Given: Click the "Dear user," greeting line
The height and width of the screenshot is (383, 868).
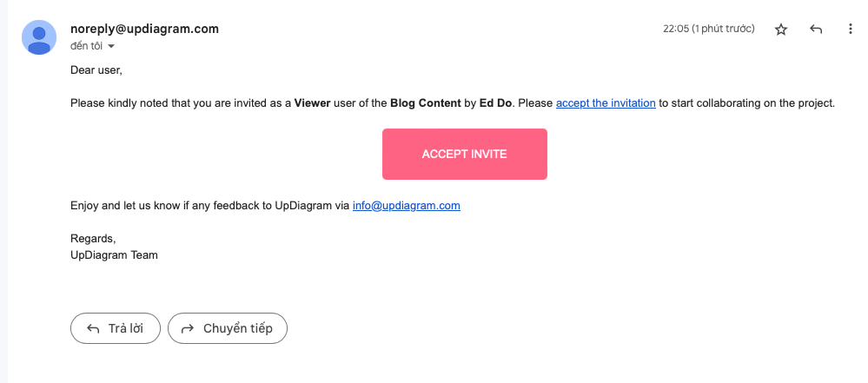Looking at the screenshot, I should (x=96, y=70).
